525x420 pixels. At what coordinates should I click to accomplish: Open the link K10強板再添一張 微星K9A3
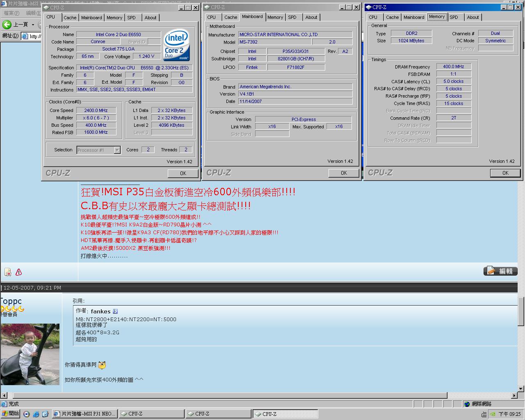click(179, 233)
